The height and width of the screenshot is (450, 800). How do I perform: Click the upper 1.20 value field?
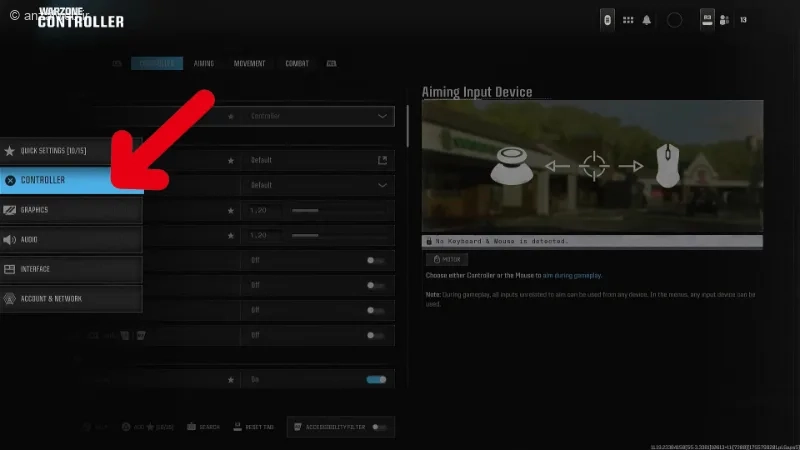pyautogui.click(x=263, y=210)
